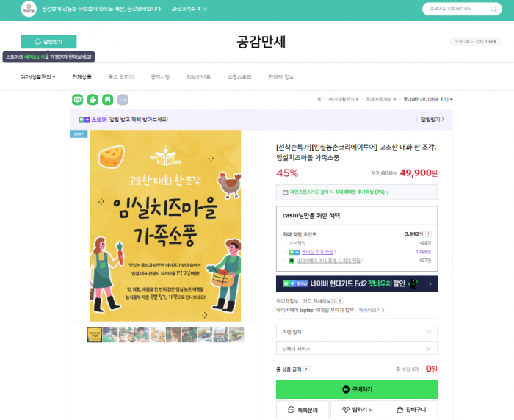The image size is (514, 420).
Task: Open the 단체티 사이즈 dropdown
Action: coord(357,348)
